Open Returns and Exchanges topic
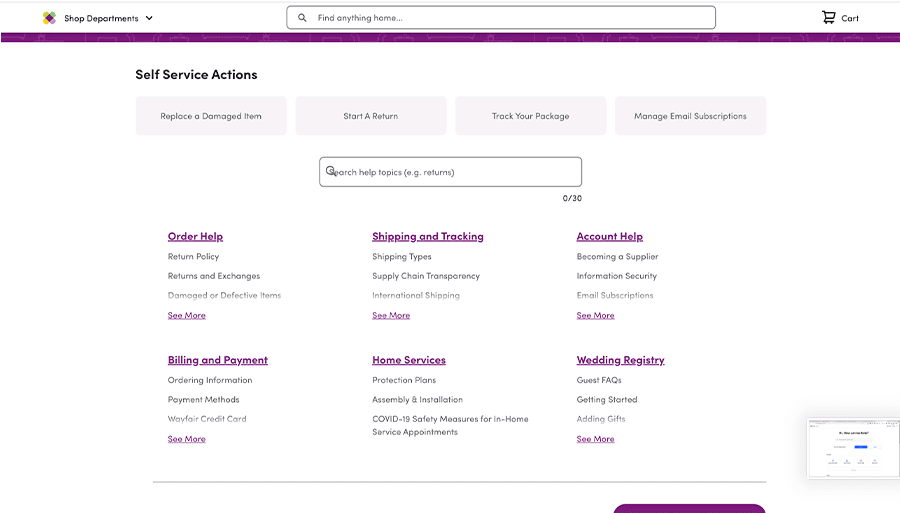Viewport: 900px width, 513px height. click(214, 276)
